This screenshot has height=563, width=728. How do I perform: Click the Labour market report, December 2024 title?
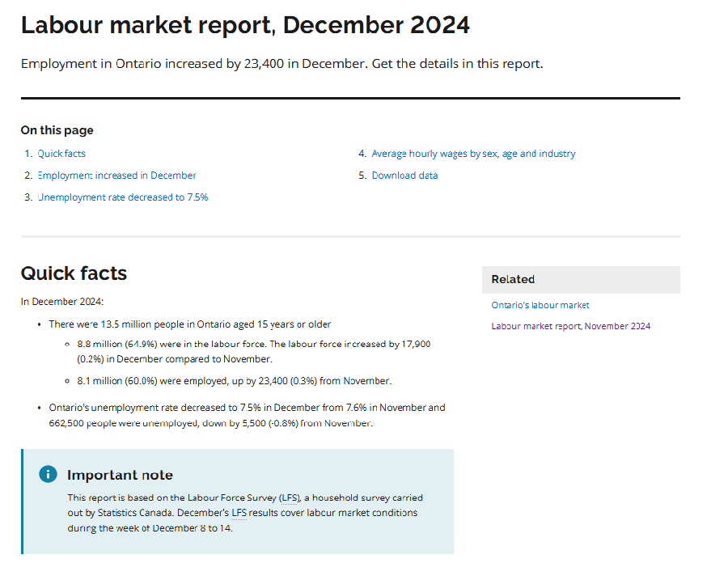[x=245, y=25]
